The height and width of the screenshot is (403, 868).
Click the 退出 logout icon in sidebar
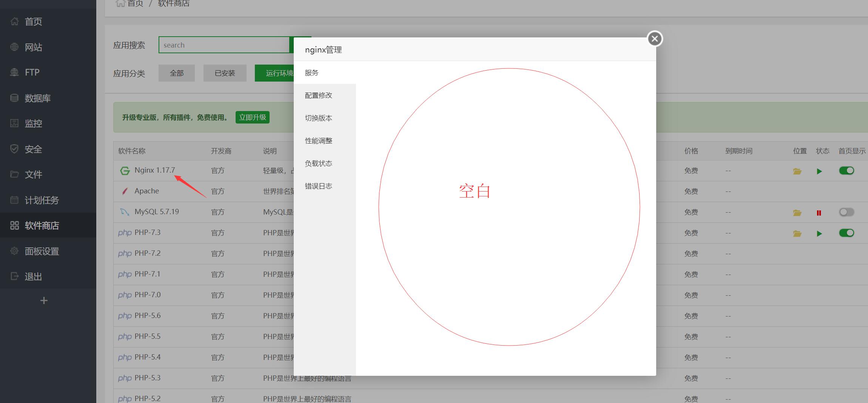[14, 276]
